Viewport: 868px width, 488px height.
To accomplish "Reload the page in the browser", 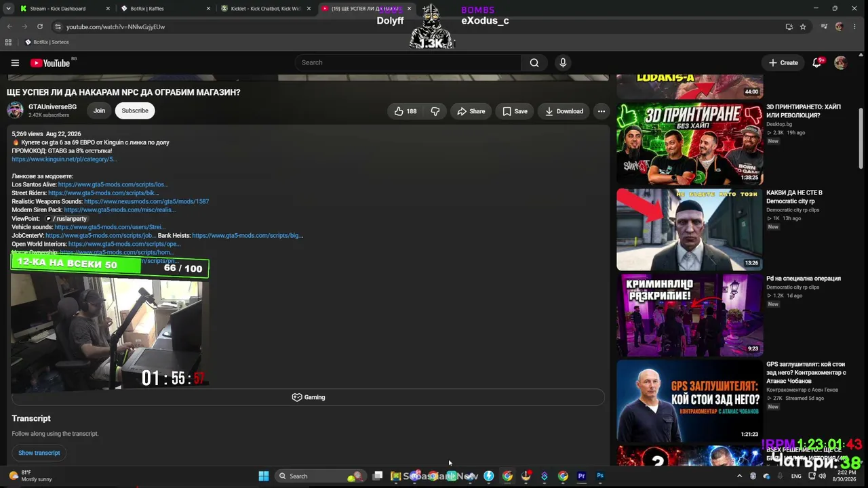I will [40, 26].
